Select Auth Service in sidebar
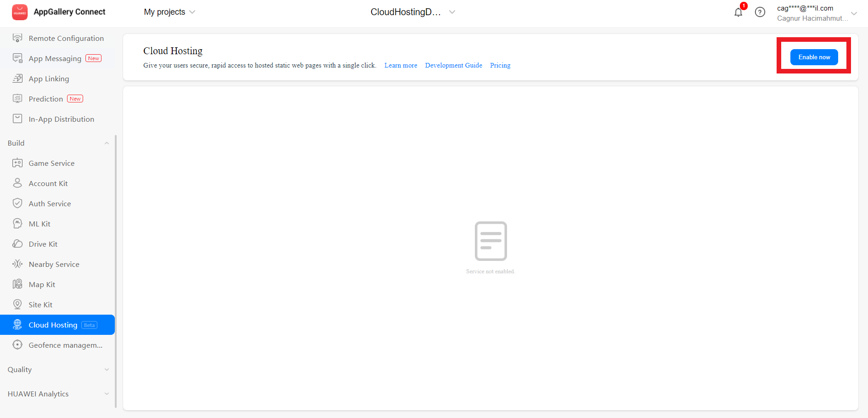This screenshot has height=418, width=868. click(57, 203)
